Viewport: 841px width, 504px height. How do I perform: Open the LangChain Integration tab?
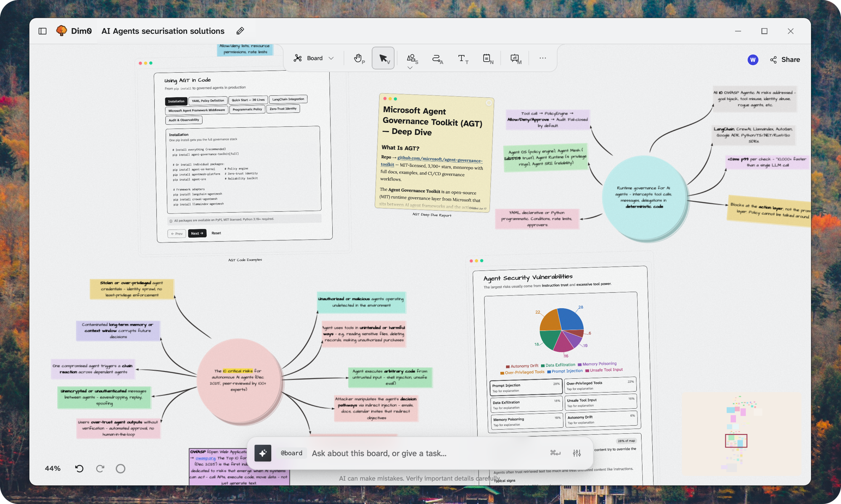(288, 99)
